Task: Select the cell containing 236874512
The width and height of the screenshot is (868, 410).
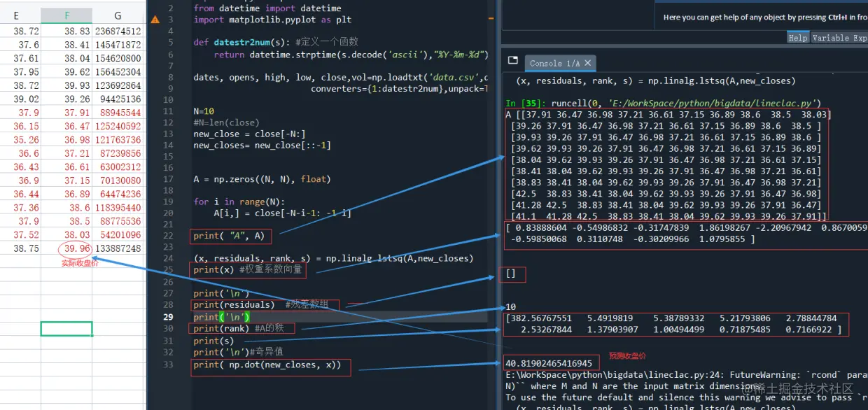Action: 117,31
